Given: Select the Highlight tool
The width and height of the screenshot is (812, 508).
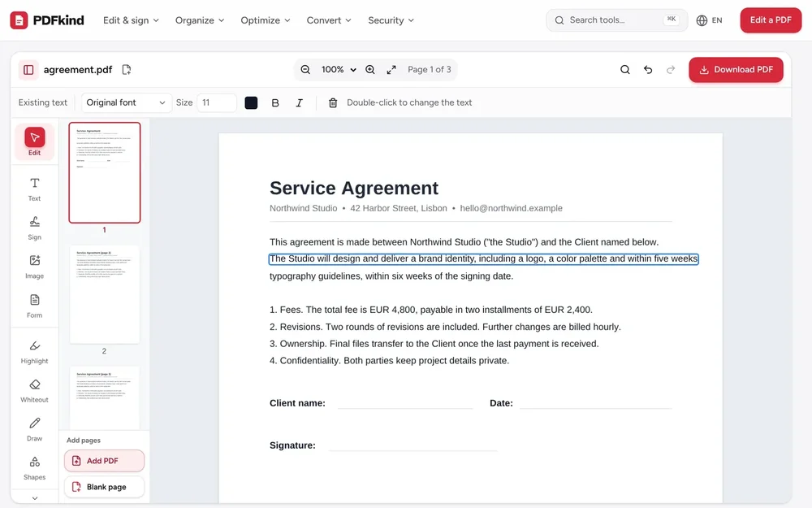Looking at the screenshot, I should pos(34,352).
